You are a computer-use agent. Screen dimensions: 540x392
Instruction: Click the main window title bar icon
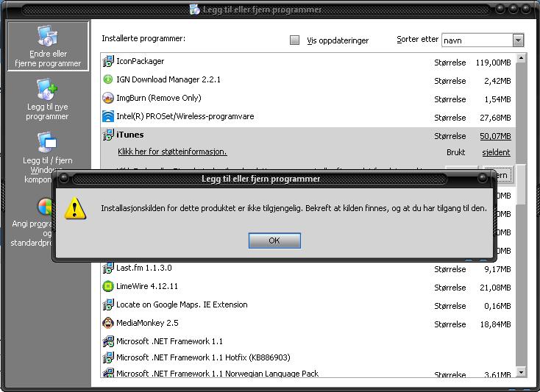(194, 10)
